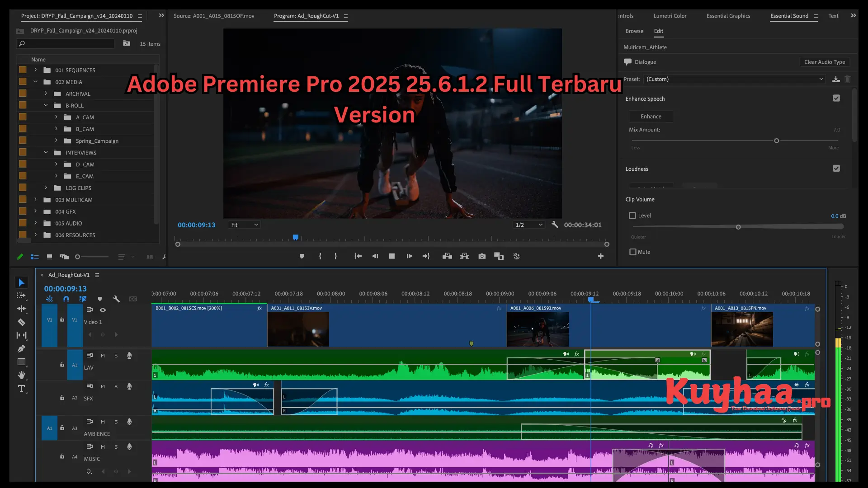Switch Project panel to list view
Image resolution: width=868 pixels, height=488 pixels.
coord(34,257)
